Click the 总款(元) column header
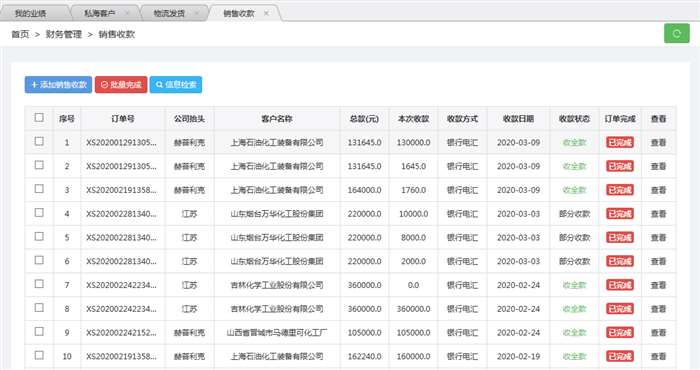The image size is (700, 370). pos(364,119)
